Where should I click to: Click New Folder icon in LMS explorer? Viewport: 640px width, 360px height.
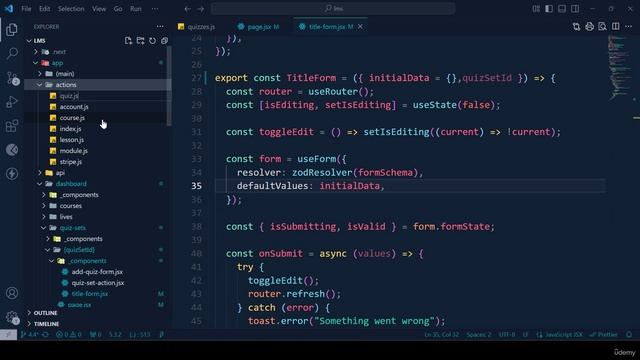click(x=140, y=40)
